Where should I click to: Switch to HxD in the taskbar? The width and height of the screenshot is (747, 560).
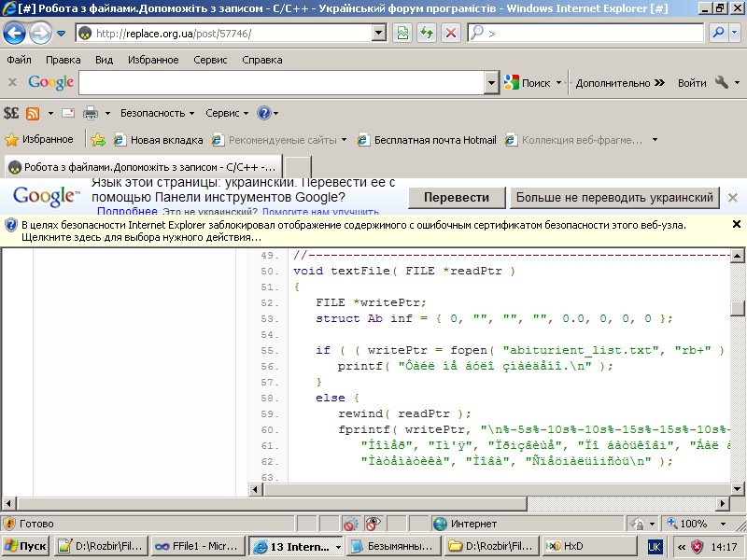(566, 546)
